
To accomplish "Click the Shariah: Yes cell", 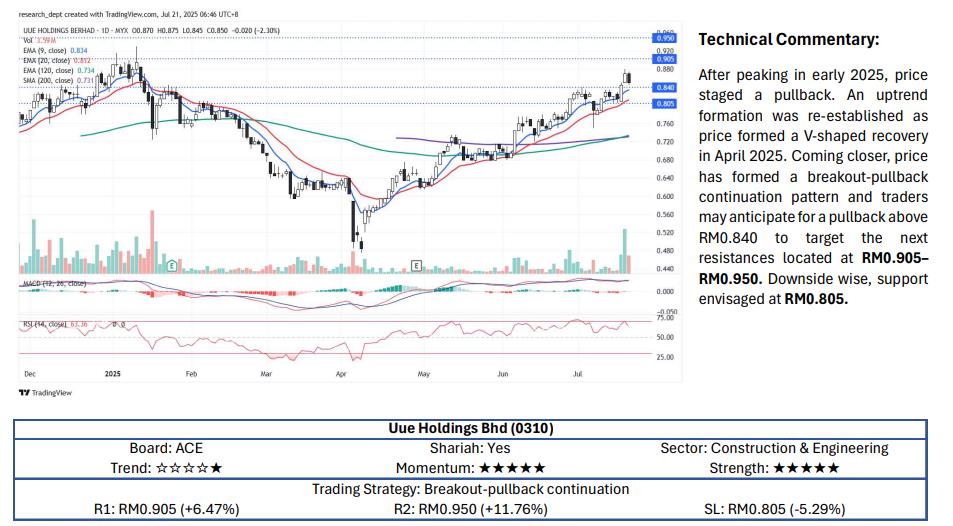I will [470, 449].
